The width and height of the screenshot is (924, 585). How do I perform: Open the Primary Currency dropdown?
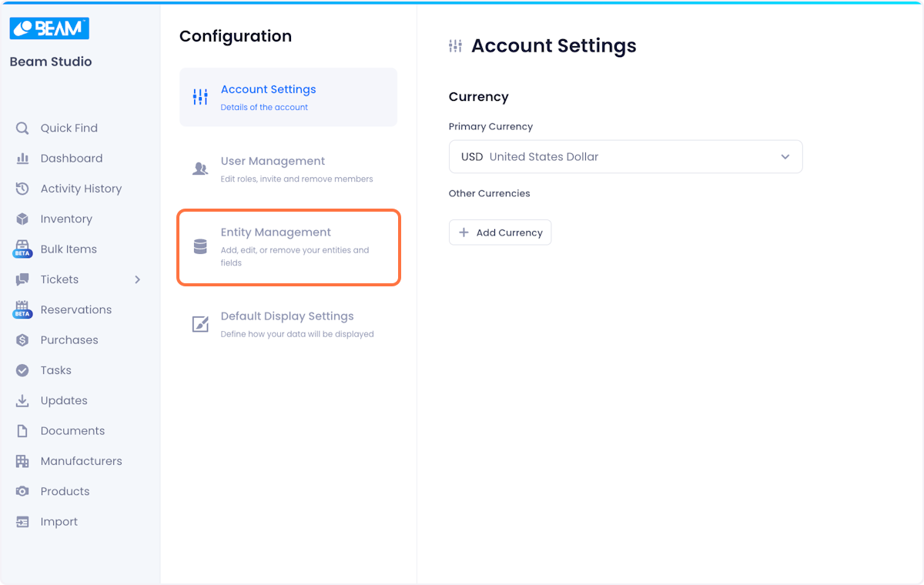(625, 156)
